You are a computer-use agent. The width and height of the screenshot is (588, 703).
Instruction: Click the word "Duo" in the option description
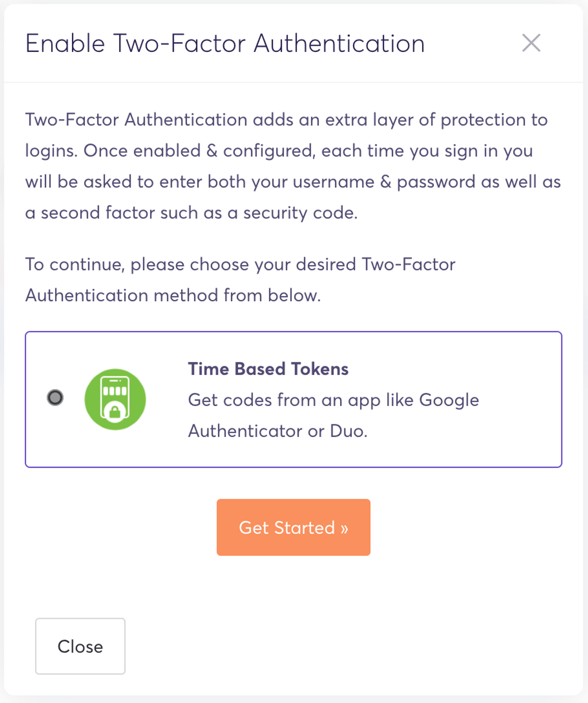(346, 431)
